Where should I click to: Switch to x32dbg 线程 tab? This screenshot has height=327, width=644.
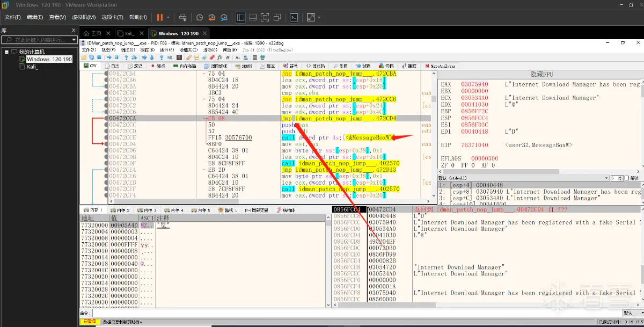tap(363, 66)
